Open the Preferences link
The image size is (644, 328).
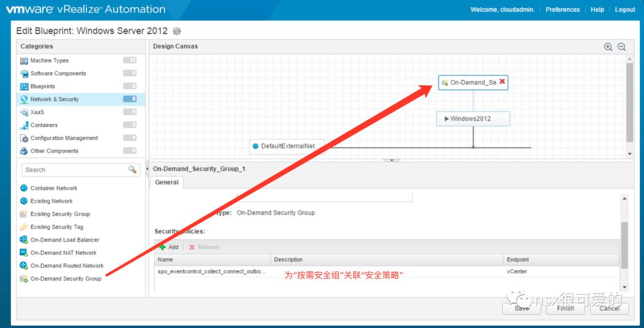[563, 10]
